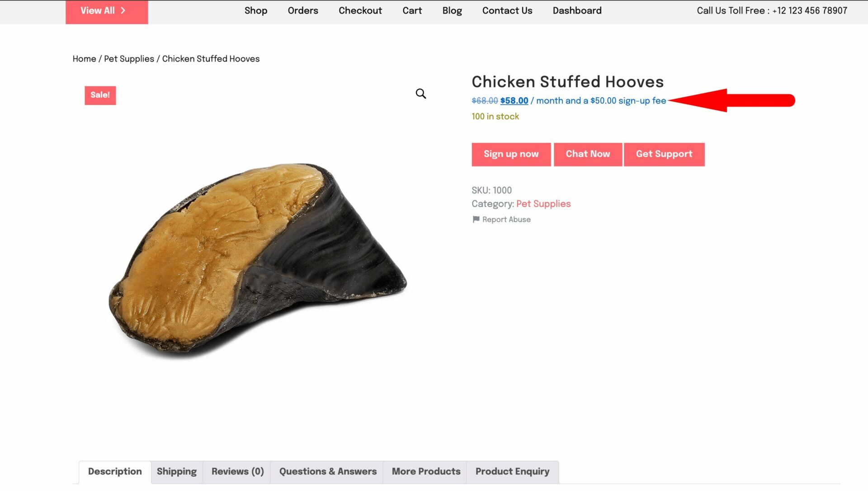Open the Shop menu item
Screen dimensions: 868x491
click(x=256, y=11)
